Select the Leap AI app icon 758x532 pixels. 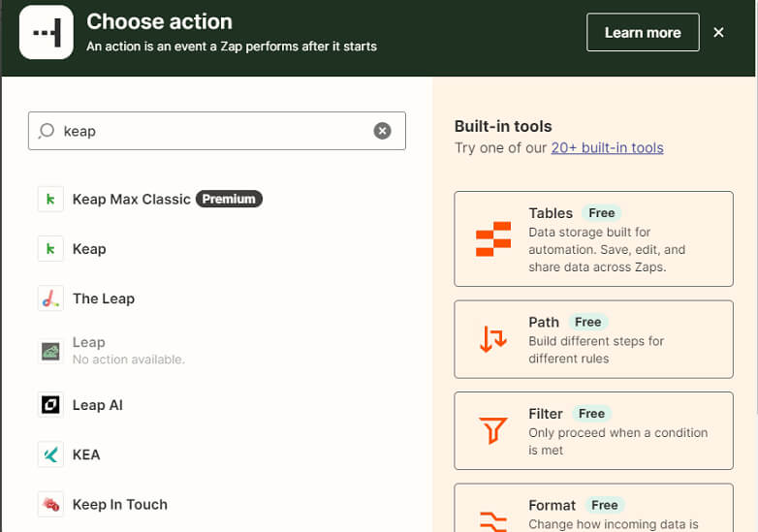pos(50,405)
